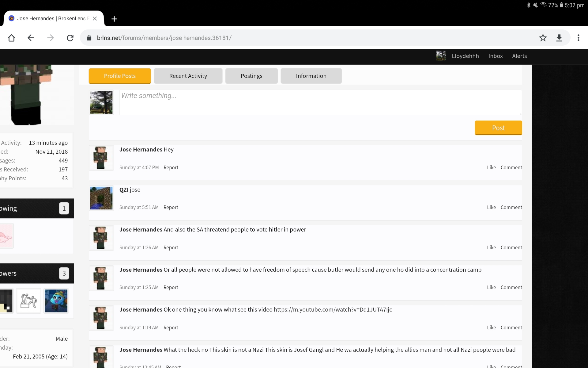
Task: View the site lock security icon
Action: pos(89,38)
